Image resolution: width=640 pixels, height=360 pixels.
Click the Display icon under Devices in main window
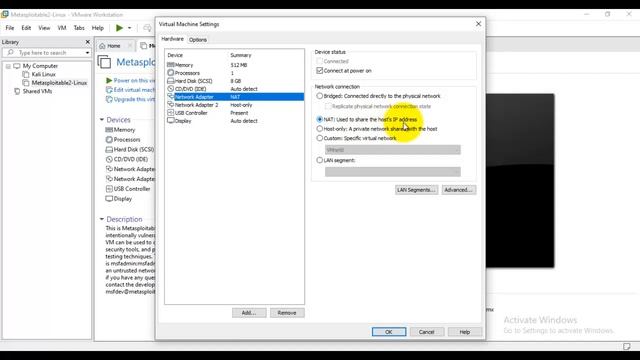(x=109, y=199)
